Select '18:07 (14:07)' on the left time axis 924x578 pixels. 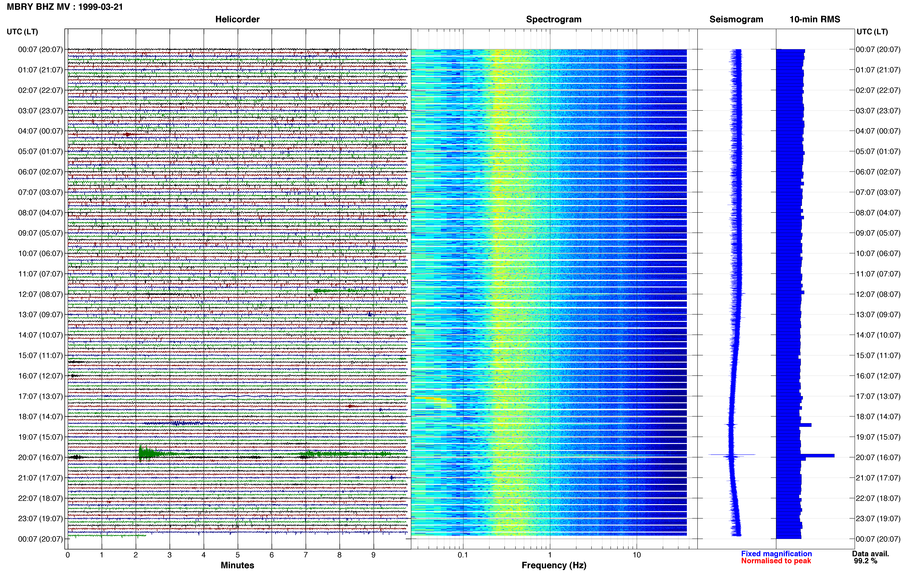(40, 417)
